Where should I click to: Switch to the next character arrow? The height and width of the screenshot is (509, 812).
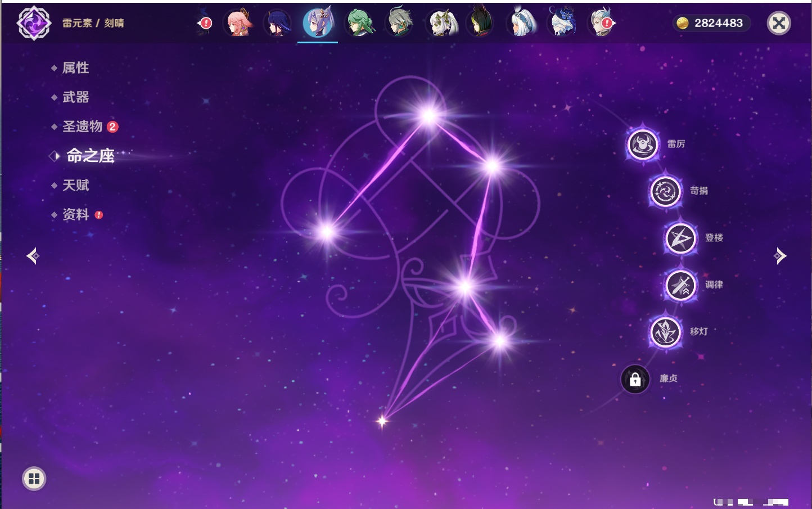click(780, 256)
